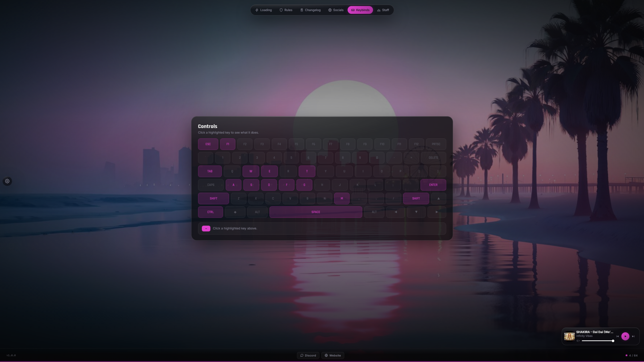This screenshot has height=362, width=644.
Task: Open the Discord link
Action: point(308,355)
